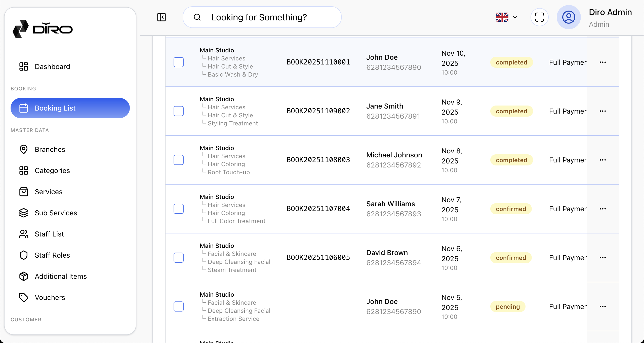Open actions menu for Michael Johnson booking
This screenshot has height=343, width=644.
click(x=602, y=160)
